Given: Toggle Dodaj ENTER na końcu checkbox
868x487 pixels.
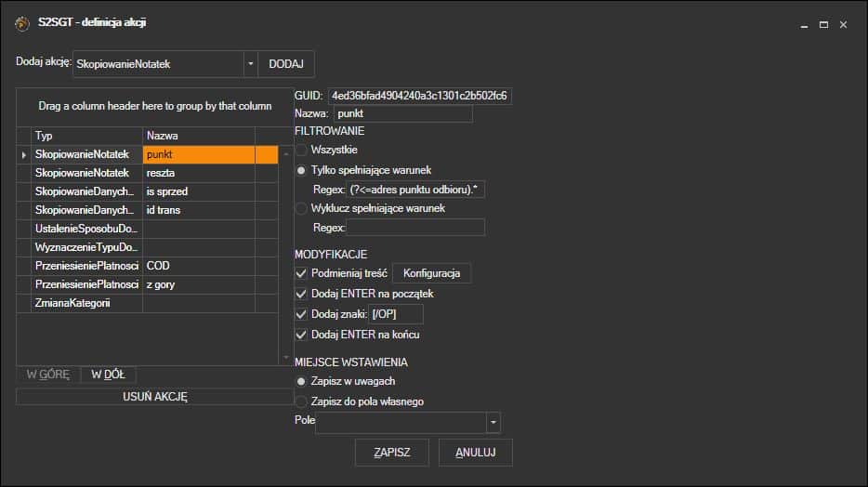Looking at the screenshot, I should point(301,335).
